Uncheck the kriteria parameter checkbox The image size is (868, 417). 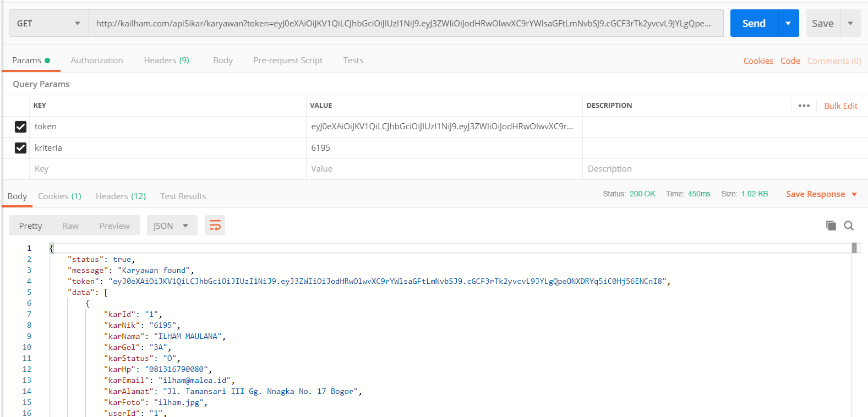[20, 148]
